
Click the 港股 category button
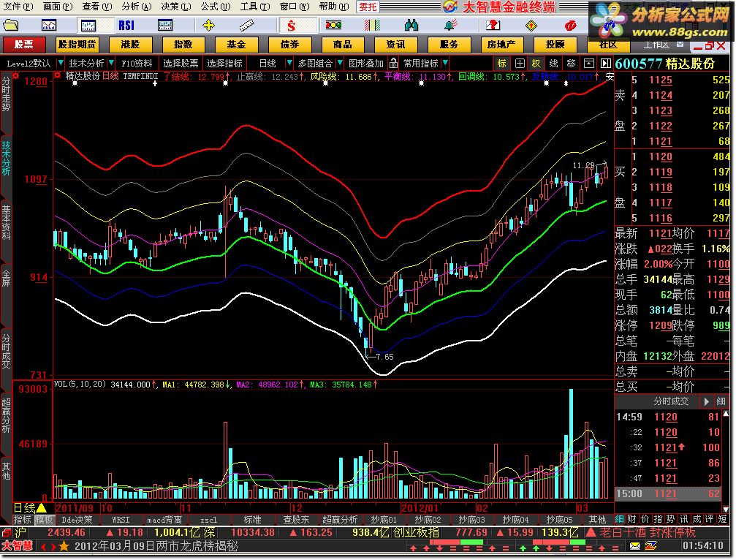point(130,45)
